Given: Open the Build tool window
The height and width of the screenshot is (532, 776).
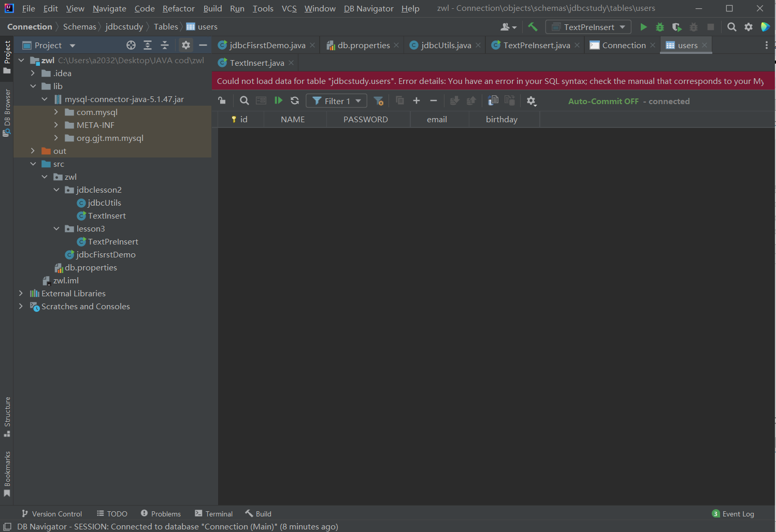Looking at the screenshot, I should tap(258, 513).
